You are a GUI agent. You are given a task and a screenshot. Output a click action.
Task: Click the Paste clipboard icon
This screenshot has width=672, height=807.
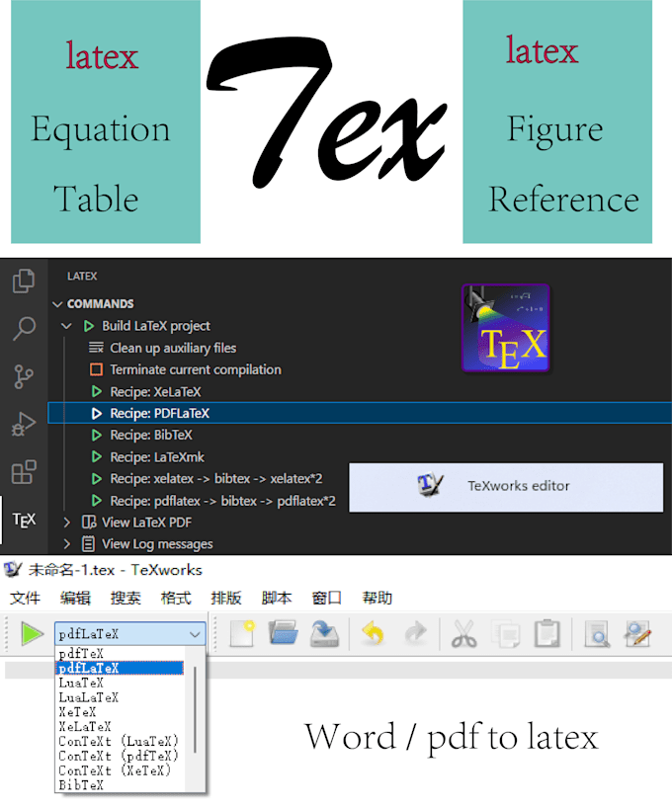click(x=546, y=634)
